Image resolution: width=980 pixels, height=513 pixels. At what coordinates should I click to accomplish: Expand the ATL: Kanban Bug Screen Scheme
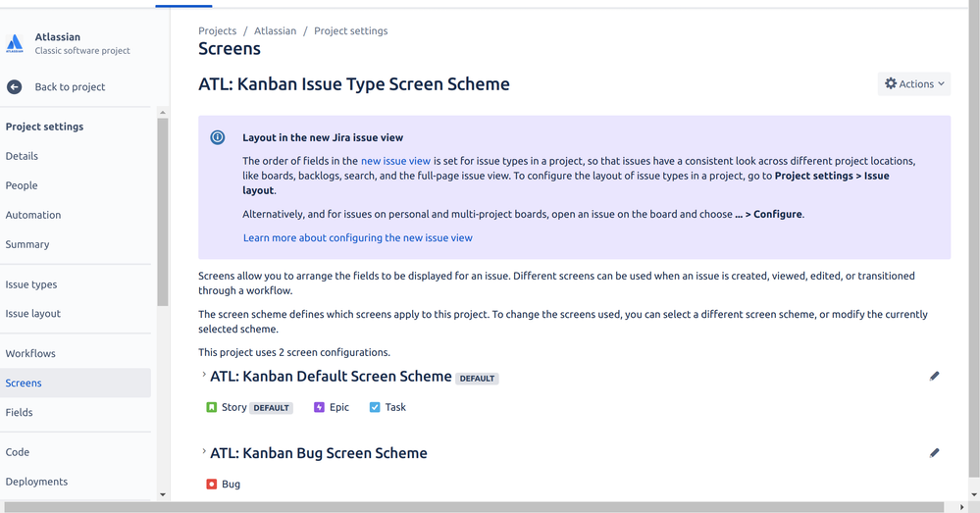[x=204, y=452]
